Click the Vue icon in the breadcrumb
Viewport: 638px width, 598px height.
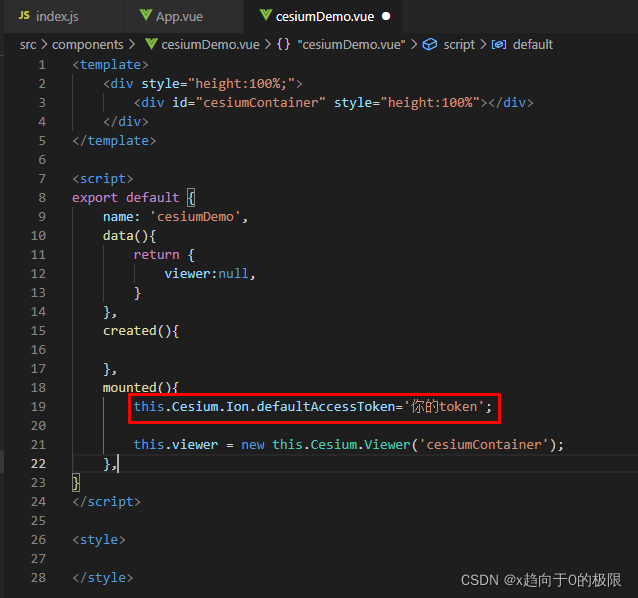(151, 44)
